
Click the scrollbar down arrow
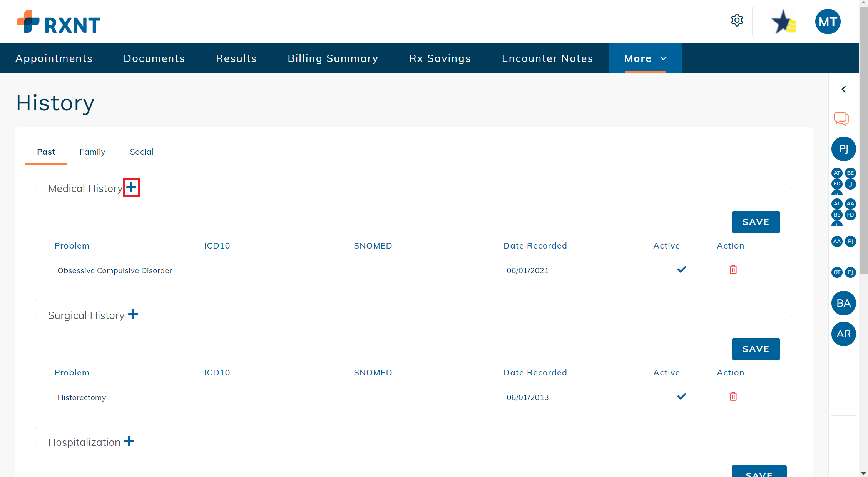(x=864, y=473)
